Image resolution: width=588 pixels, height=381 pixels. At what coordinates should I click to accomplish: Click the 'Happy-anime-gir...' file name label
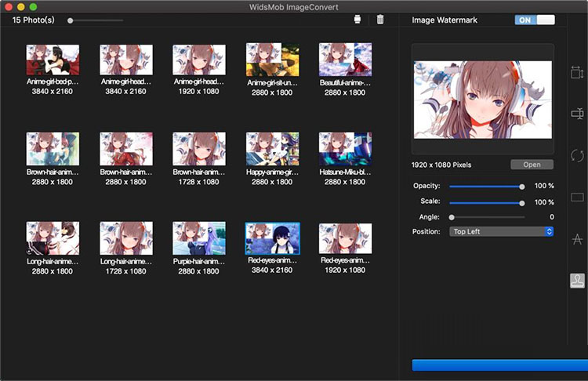272,172
